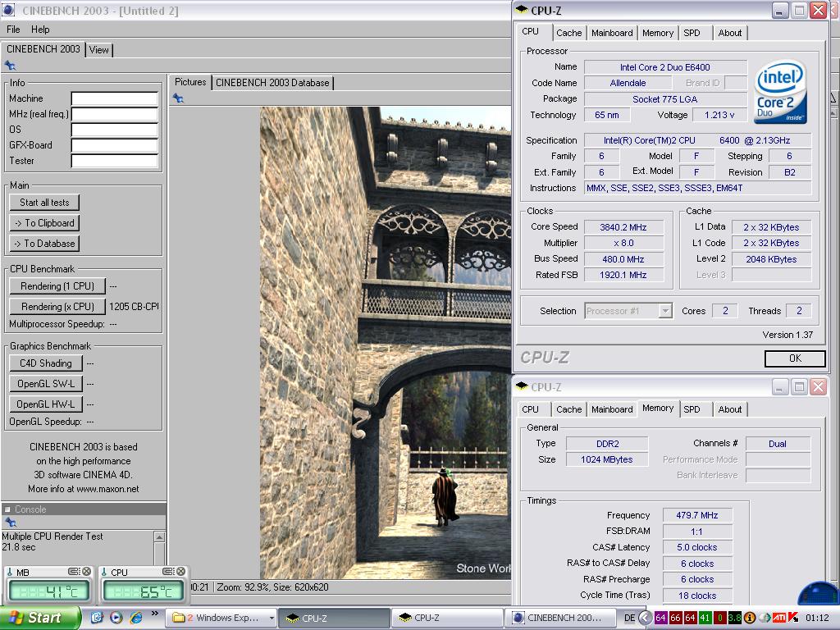
Task: Click the purple 64 tray temperature icon
Action: tap(660, 618)
